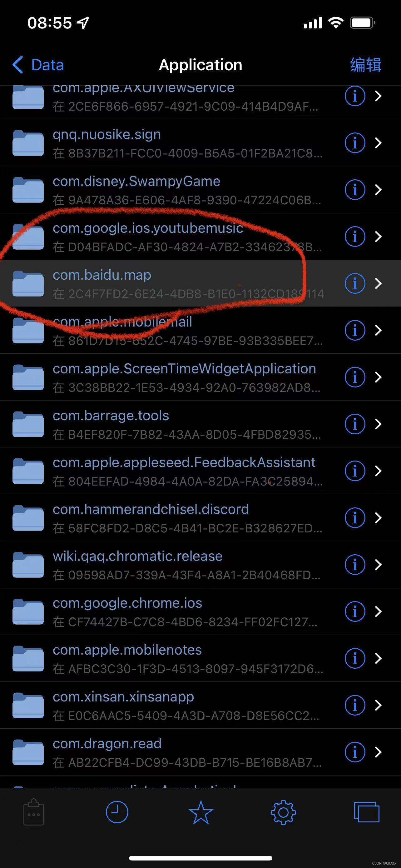Open favorites star icon
Image resolution: width=401 pixels, height=868 pixels.
pos(201,812)
